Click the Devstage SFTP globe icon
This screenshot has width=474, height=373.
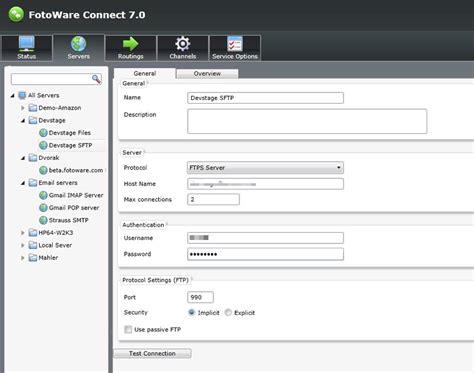tap(43, 145)
